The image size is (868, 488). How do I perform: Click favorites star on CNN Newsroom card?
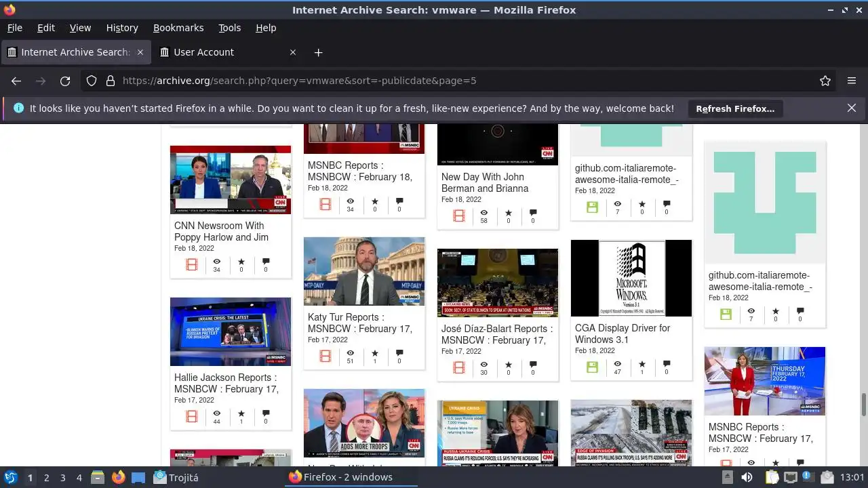point(241,261)
